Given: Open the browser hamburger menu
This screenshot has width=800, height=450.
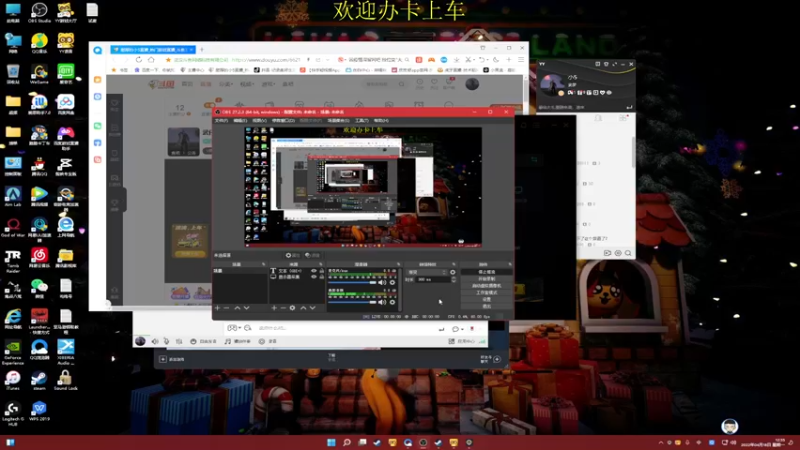Looking at the screenshot, I should tap(521, 60).
